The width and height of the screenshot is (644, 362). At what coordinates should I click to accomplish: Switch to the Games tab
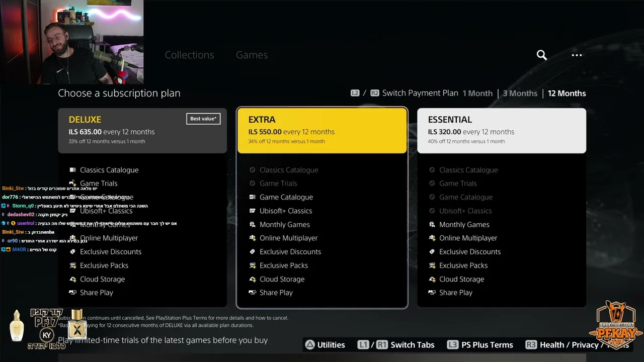(252, 55)
